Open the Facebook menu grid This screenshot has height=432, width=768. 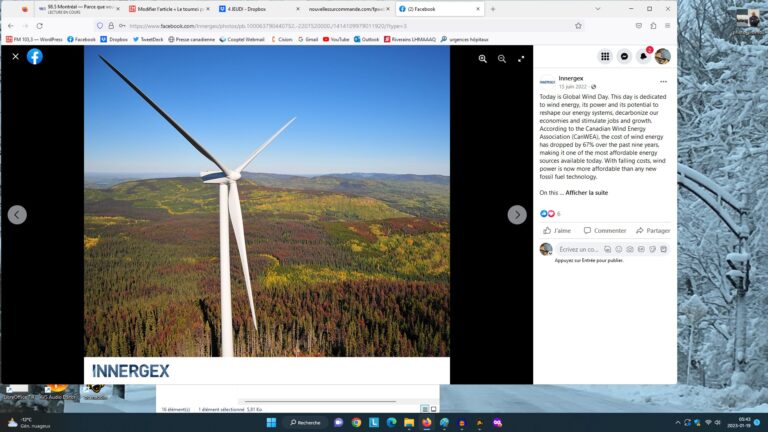point(605,56)
